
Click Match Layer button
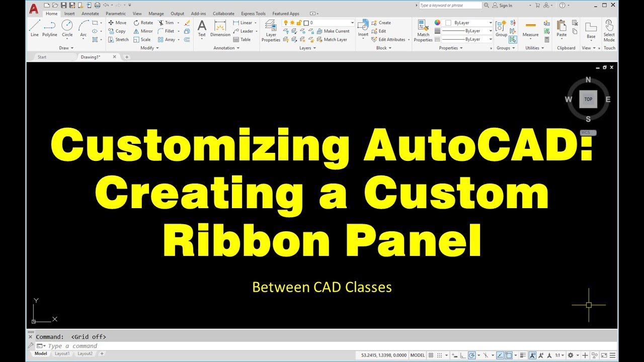click(x=332, y=39)
